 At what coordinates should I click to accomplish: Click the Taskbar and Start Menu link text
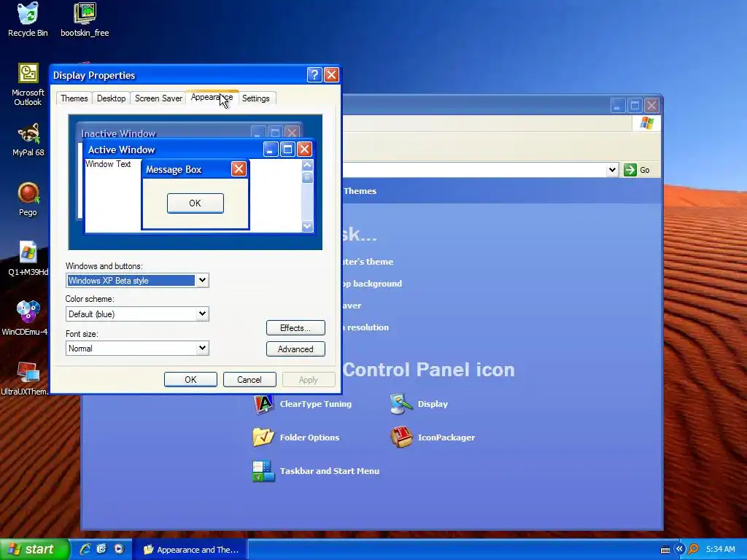(x=330, y=471)
